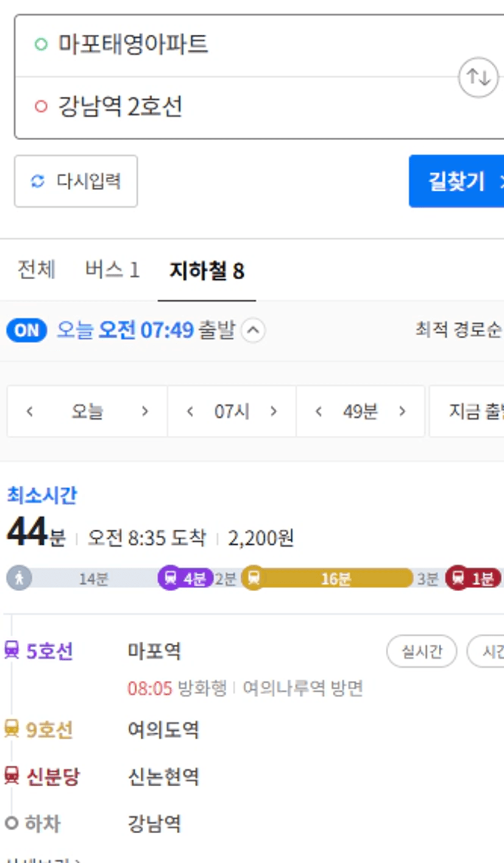Decrease the hour from 07시
This screenshot has width=504, height=863.
pos(190,411)
